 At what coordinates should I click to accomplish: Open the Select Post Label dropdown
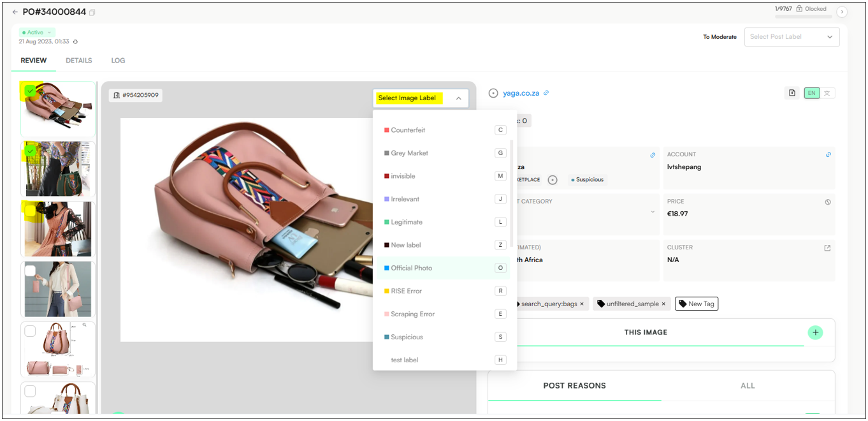792,37
